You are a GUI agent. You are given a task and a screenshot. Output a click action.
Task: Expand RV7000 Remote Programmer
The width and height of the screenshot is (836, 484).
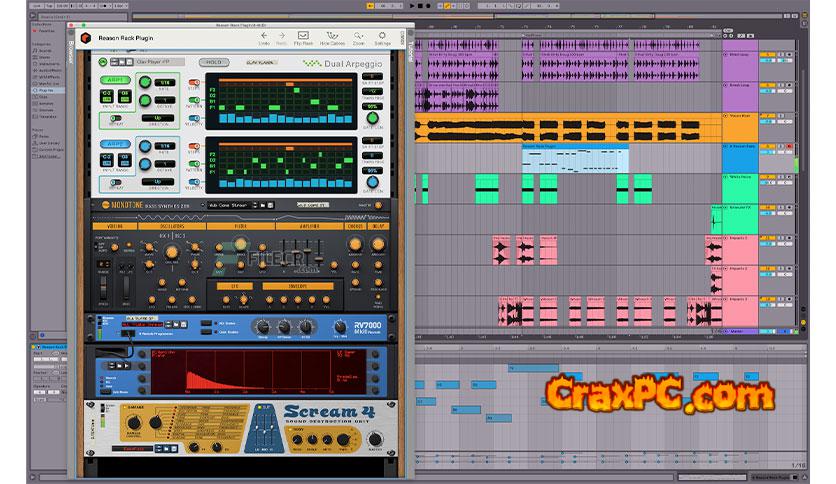click(128, 334)
